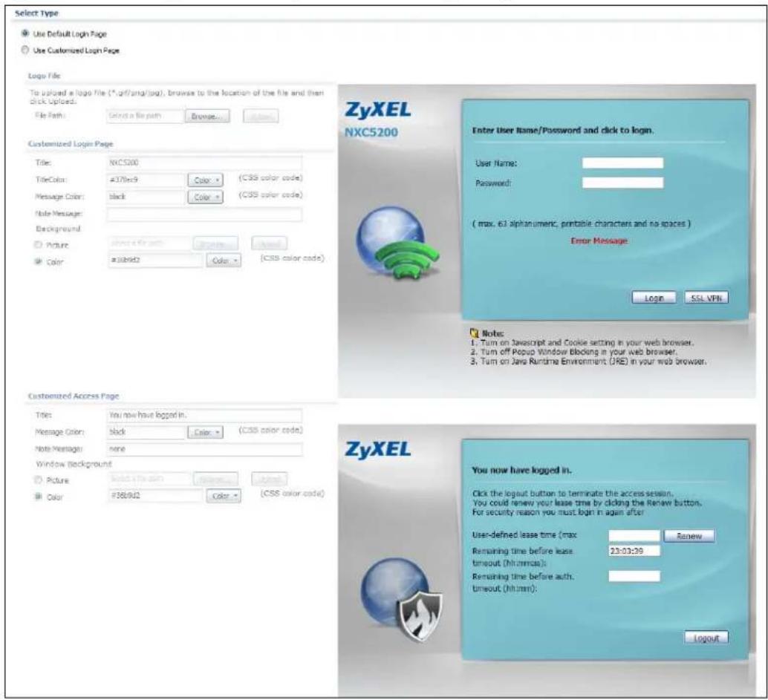Click 'You now have logged in.' preview heading

pyautogui.click(x=521, y=470)
